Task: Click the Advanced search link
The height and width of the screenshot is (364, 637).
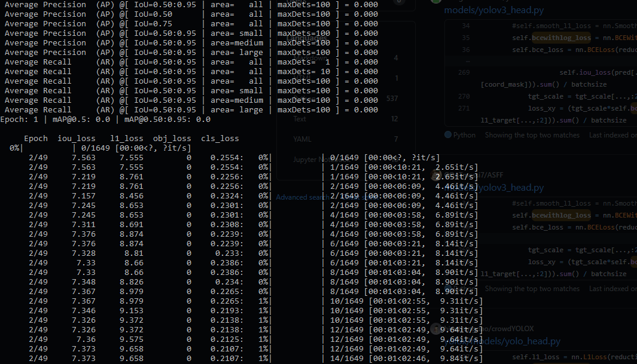Action: tap(303, 197)
